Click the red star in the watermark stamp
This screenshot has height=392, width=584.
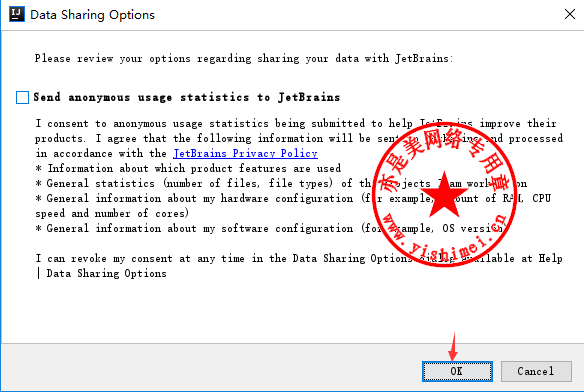tap(444, 195)
